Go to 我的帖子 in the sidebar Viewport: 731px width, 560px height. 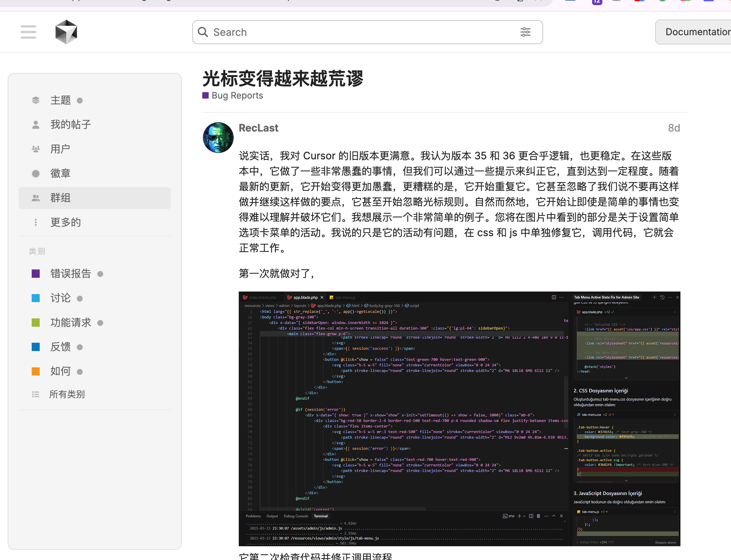click(x=70, y=125)
